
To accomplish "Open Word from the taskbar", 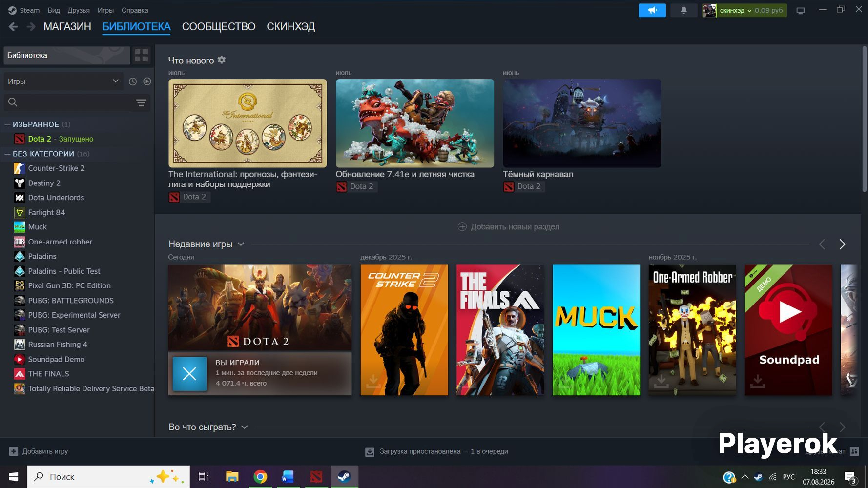I will (x=288, y=477).
